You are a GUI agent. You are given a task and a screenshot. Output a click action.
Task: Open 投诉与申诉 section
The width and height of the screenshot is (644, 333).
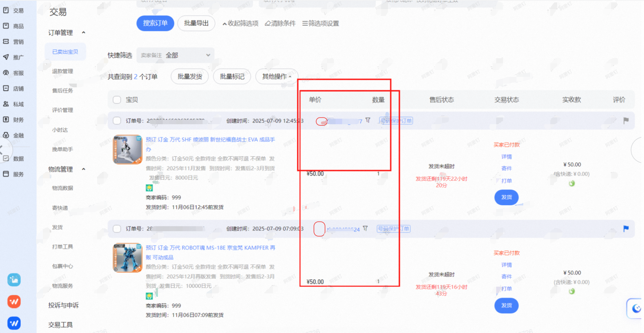(x=64, y=305)
